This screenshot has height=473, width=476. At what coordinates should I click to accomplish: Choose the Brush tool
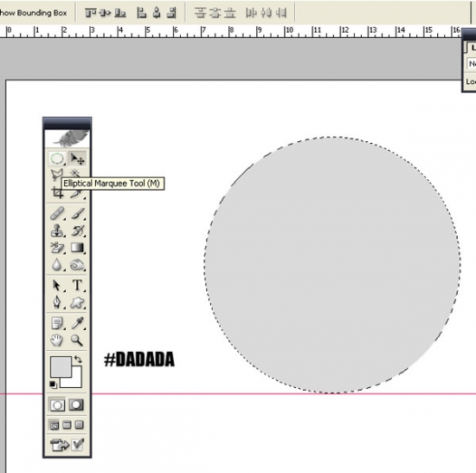pyautogui.click(x=77, y=213)
